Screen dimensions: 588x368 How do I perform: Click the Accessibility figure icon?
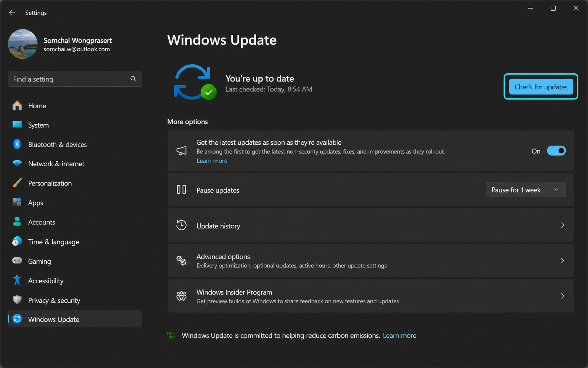click(x=17, y=280)
